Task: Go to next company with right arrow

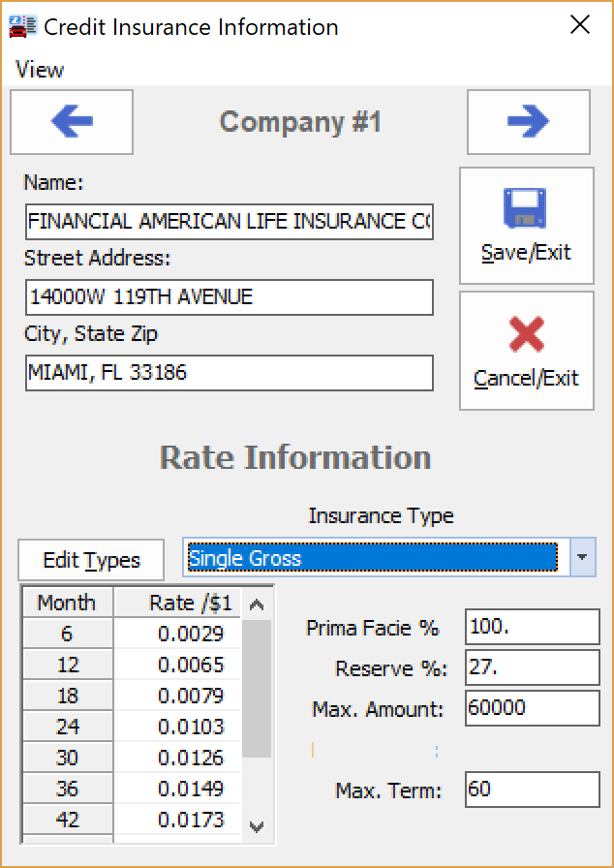Action: pyautogui.click(x=528, y=122)
